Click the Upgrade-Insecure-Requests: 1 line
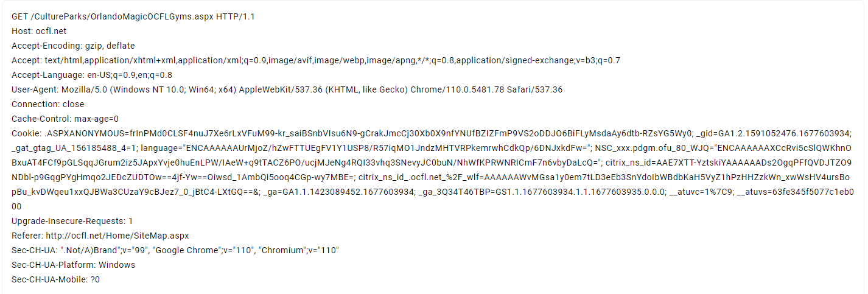Viewport: 868px width, 294px height. tap(72, 221)
